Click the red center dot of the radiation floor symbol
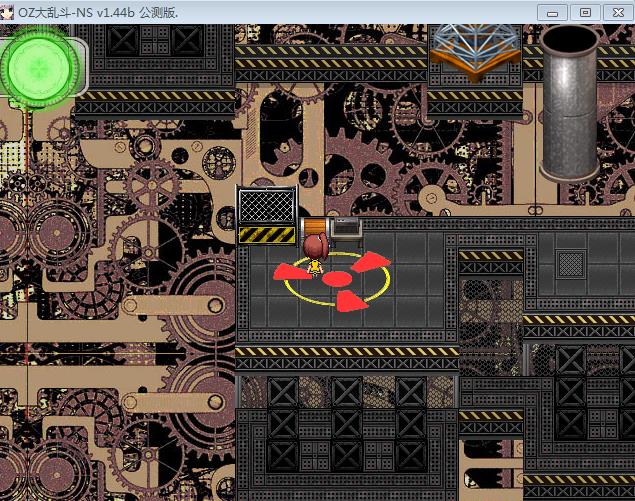Screen dimensions: 635x501 [337, 279]
